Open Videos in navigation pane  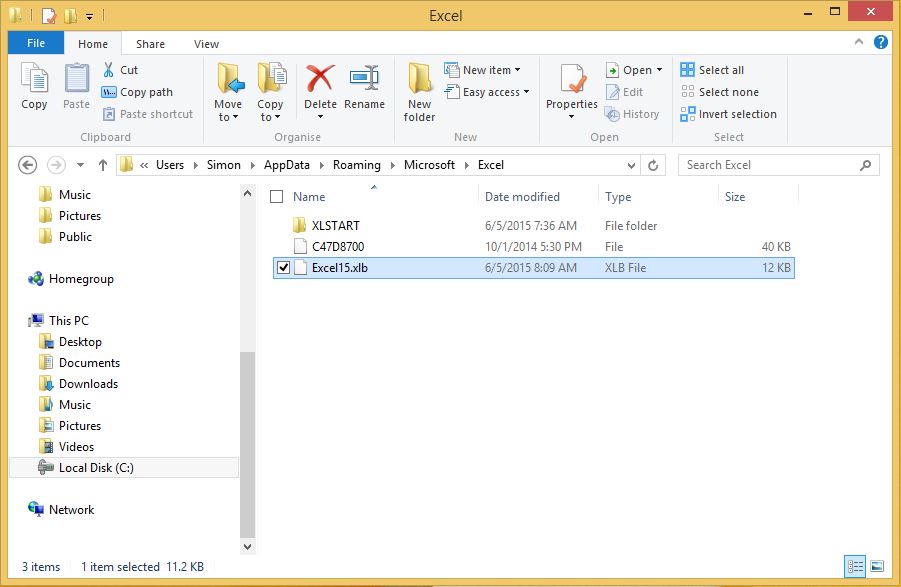[66, 447]
